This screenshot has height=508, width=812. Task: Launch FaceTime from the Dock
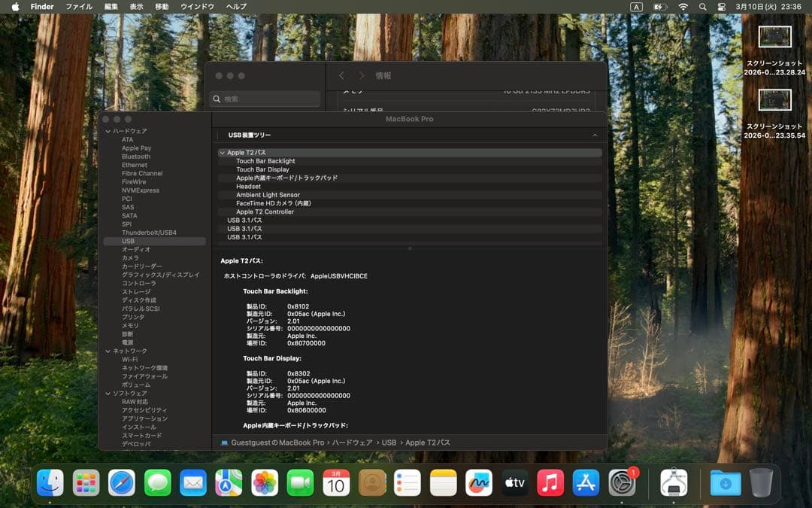coord(300,482)
